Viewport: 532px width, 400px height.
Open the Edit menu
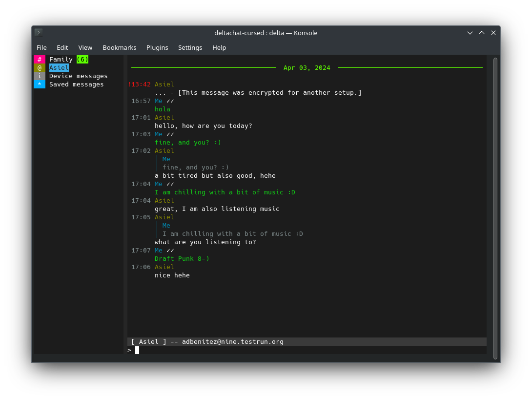coord(62,47)
